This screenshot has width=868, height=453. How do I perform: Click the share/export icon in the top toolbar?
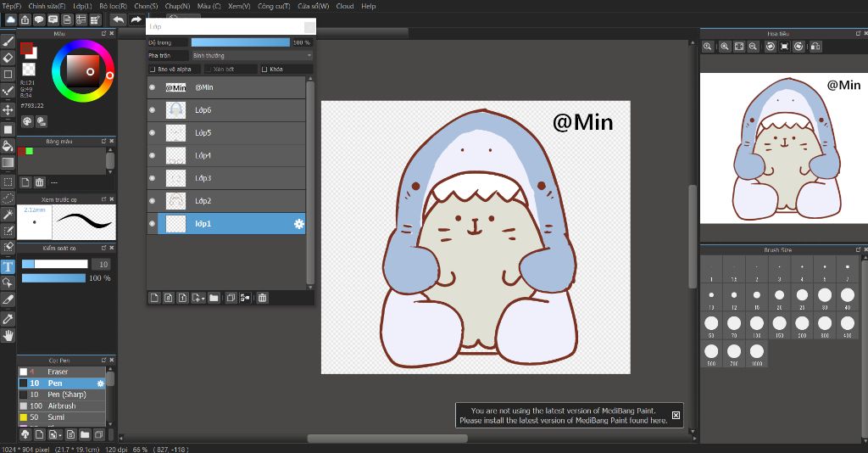(25, 20)
